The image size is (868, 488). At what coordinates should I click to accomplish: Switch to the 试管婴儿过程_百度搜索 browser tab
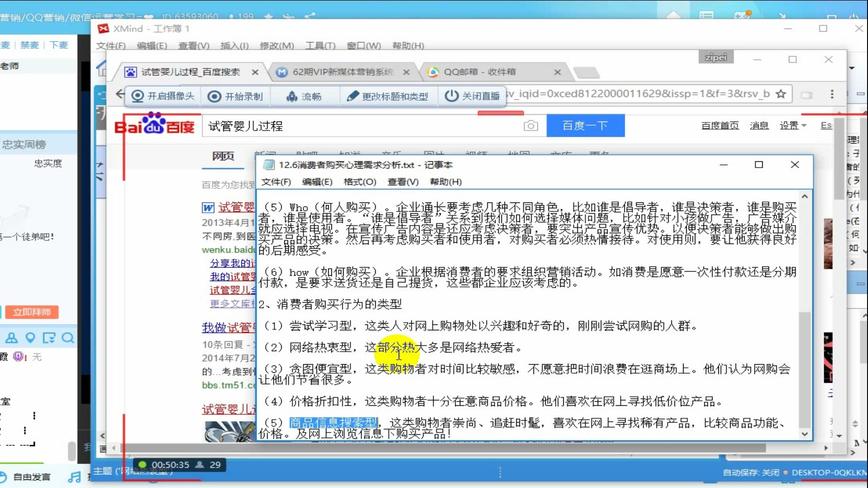pos(190,72)
